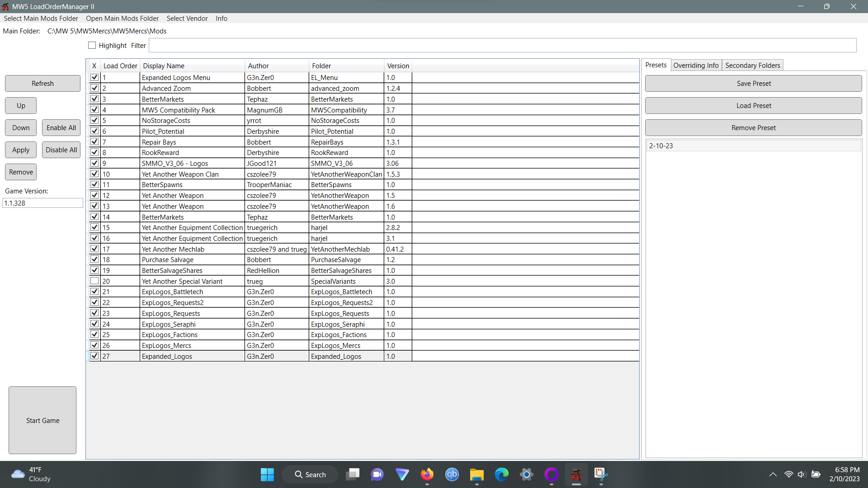Open Task View from taskbar

coord(353,474)
